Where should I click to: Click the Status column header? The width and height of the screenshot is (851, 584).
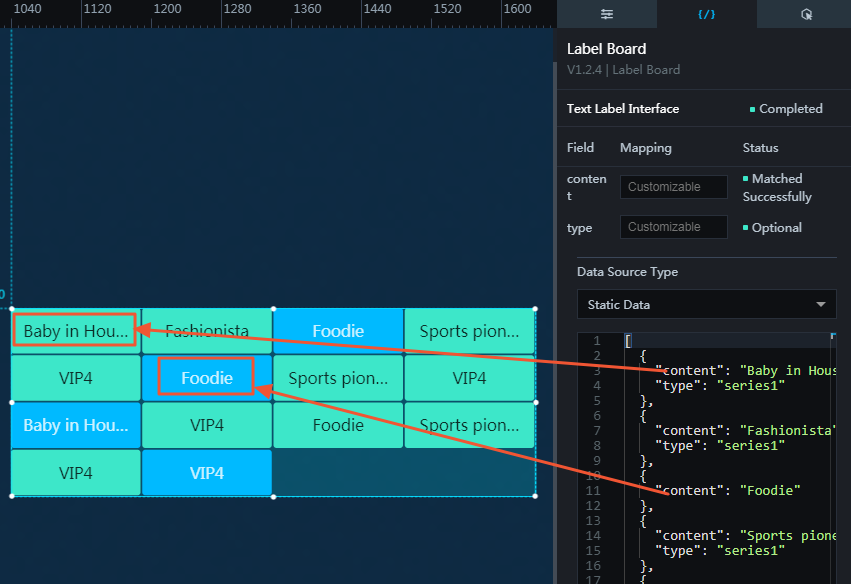coord(760,148)
